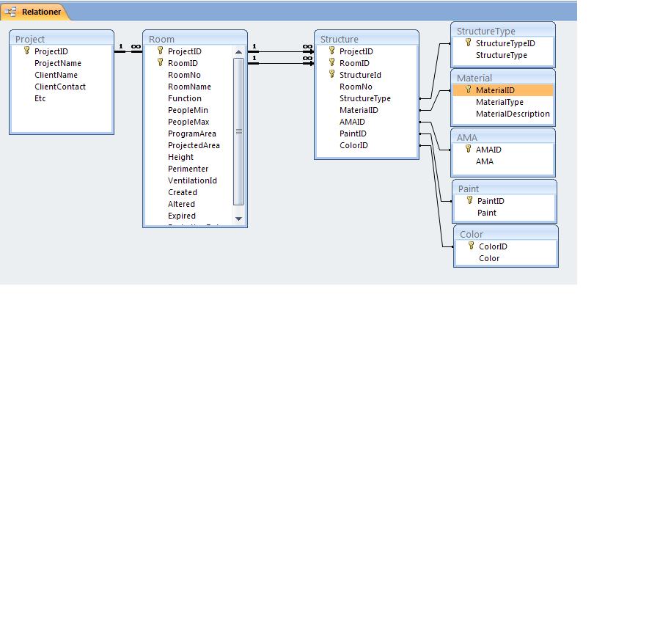The height and width of the screenshot is (644, 649).
Task: Select ClientContact field in Project table
Action: pos(60,87)
